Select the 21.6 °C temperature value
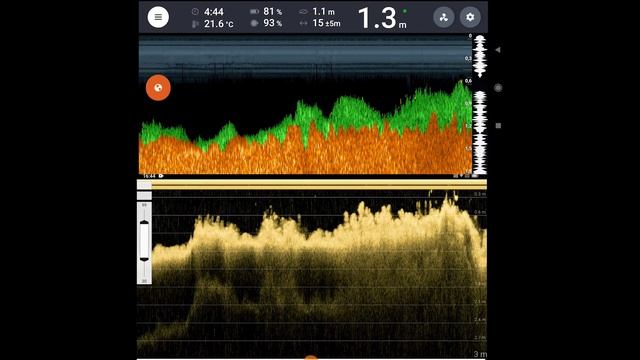 [x=219, y=24]
